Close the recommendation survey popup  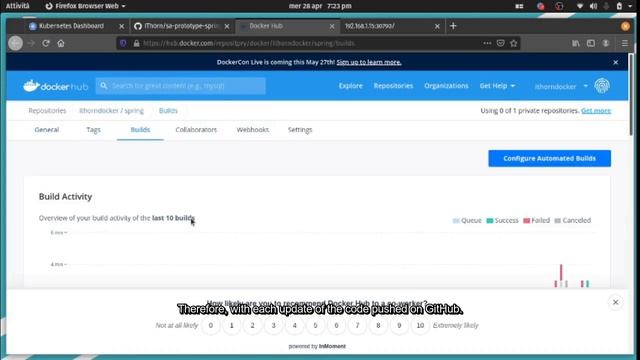click(x=616, y=302)
